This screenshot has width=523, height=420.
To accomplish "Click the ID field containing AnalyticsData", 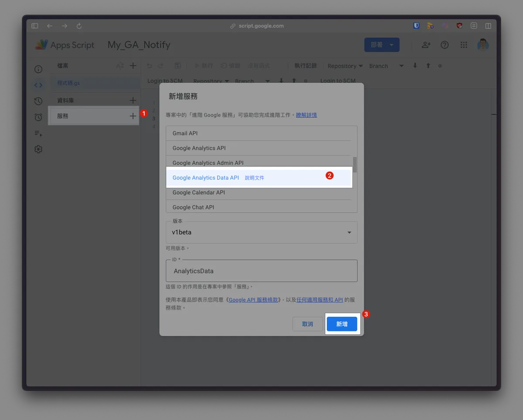I will (x=261, y=271).
